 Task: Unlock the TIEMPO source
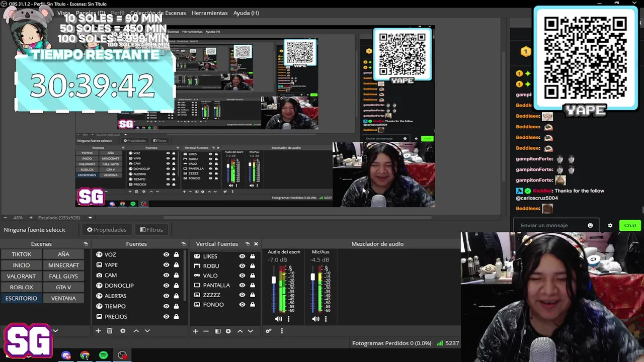pyautogui.click(x=176, y=306)
